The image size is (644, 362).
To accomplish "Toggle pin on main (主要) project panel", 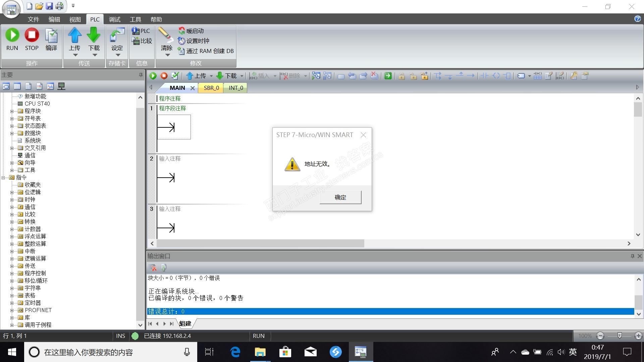I will click(141, 75).
